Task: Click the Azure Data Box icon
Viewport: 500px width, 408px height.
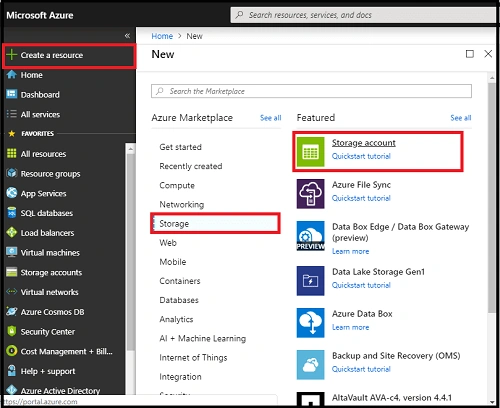Action: (310, 323)
